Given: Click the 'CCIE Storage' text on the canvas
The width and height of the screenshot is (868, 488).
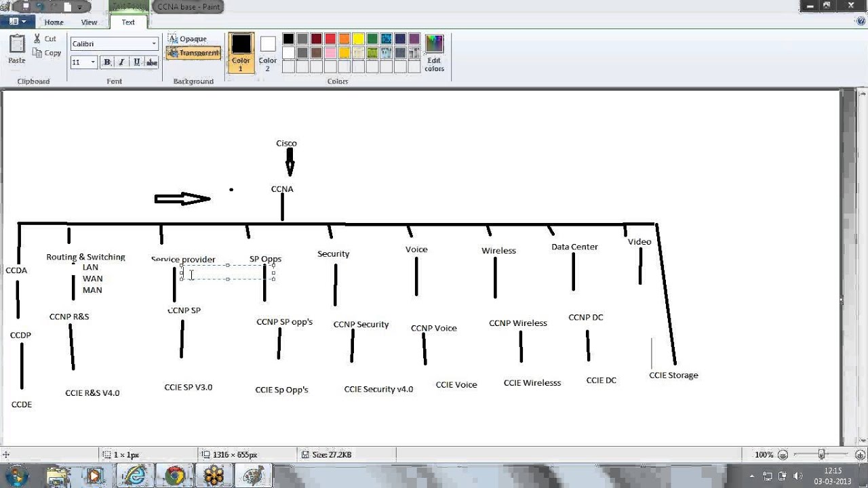Looking at the screenshot, I should coord(673,375).
